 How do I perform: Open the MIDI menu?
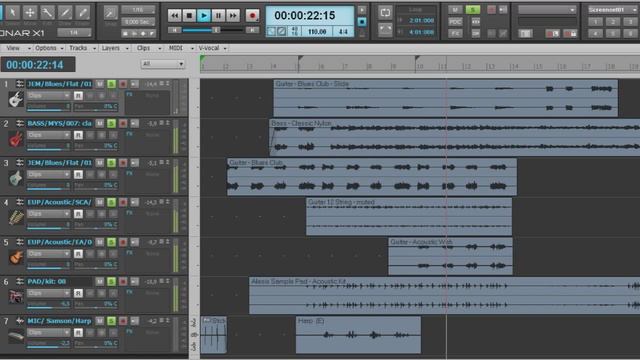pos(180,48)
